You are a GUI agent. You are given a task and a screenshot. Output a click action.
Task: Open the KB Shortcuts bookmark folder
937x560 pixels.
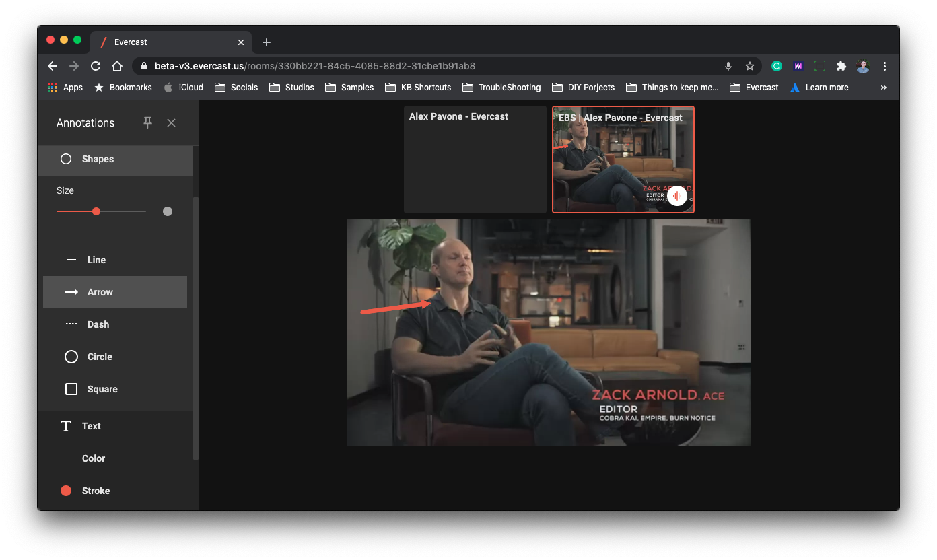pos(418,87)
